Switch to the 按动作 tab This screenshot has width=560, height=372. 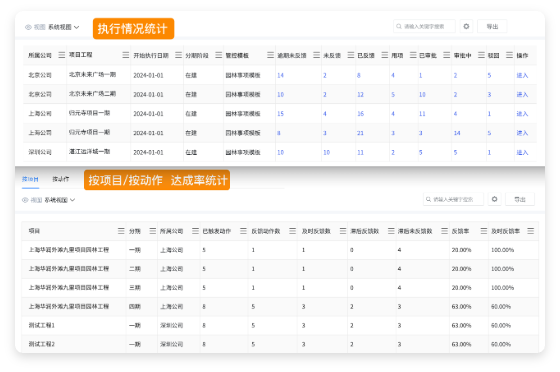pos(61,179)
